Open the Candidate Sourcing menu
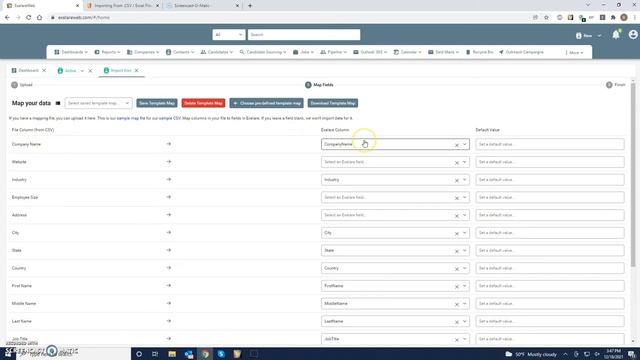This screenshot has width=640, height=360. (x=263, y=52)
